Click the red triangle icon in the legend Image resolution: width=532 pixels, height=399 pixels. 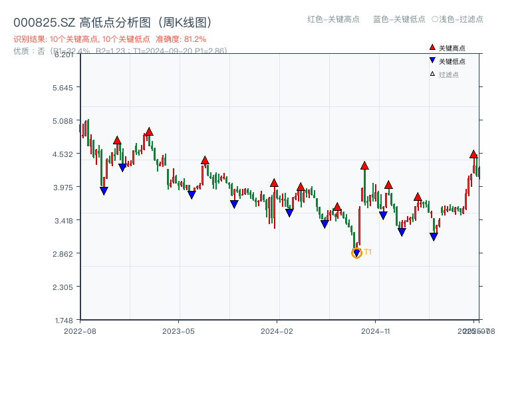(432, 48)
